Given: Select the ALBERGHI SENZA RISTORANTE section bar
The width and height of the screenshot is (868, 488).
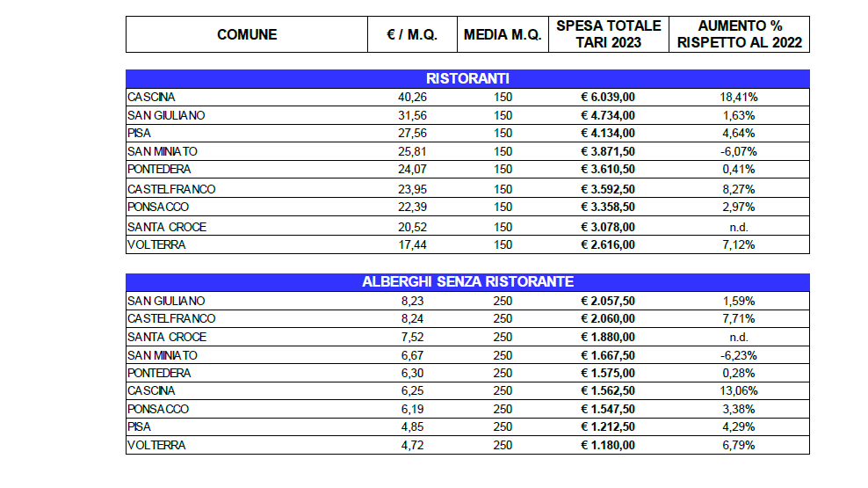Looking at the screenshot, I should [467, 281].
